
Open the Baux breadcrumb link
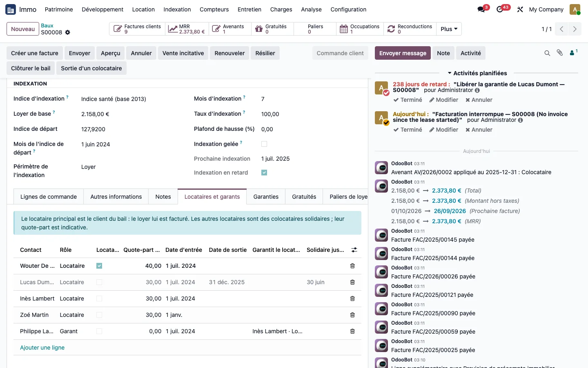tap(47, 26)
